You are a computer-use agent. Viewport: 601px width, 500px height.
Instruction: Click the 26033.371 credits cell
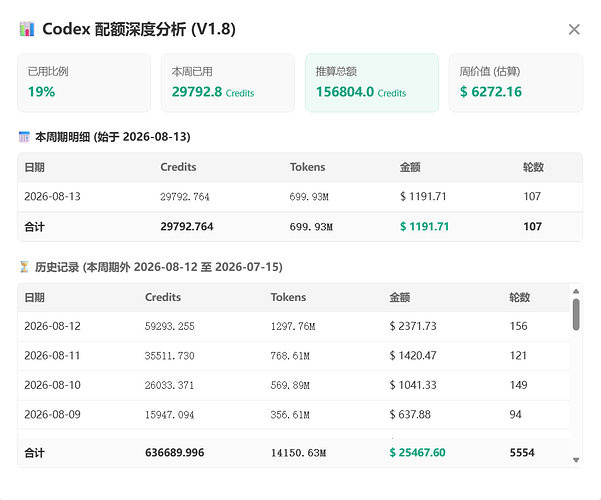click(169, 385)
